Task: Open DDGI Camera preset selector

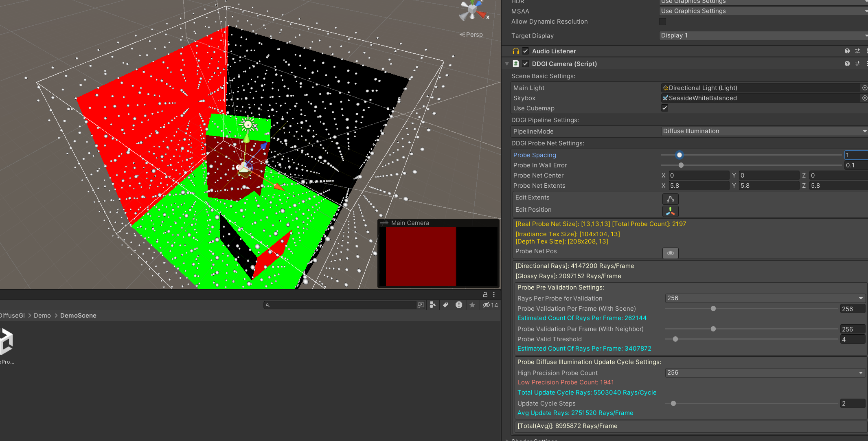Action: pos(857,64)
